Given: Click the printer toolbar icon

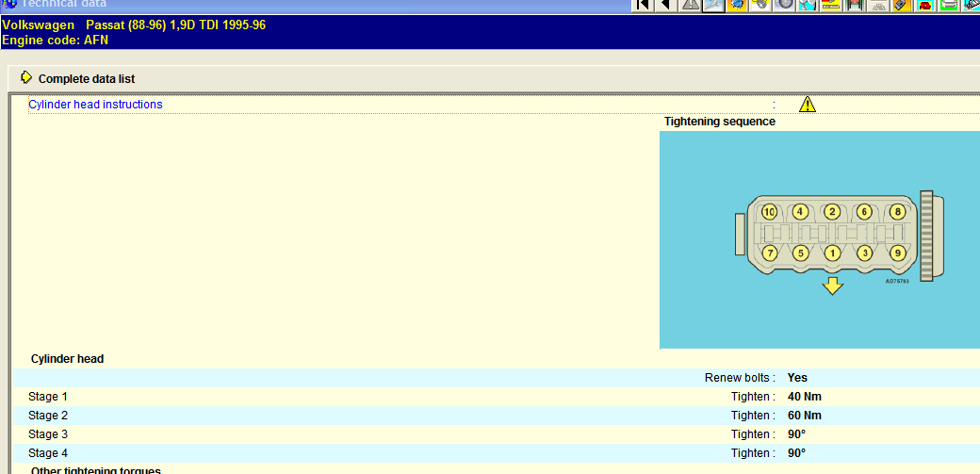Looking at the screenshot, I should pos(949,5).
